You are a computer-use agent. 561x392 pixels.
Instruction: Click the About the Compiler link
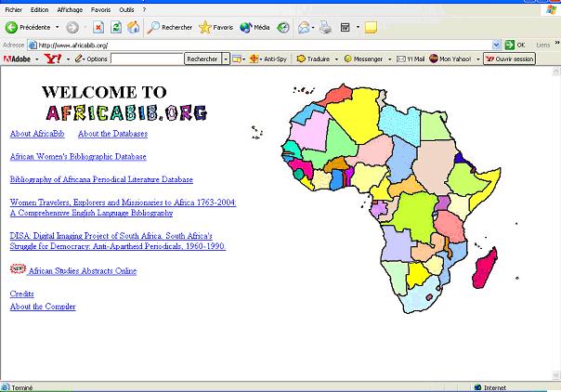[x=43, y=307]
